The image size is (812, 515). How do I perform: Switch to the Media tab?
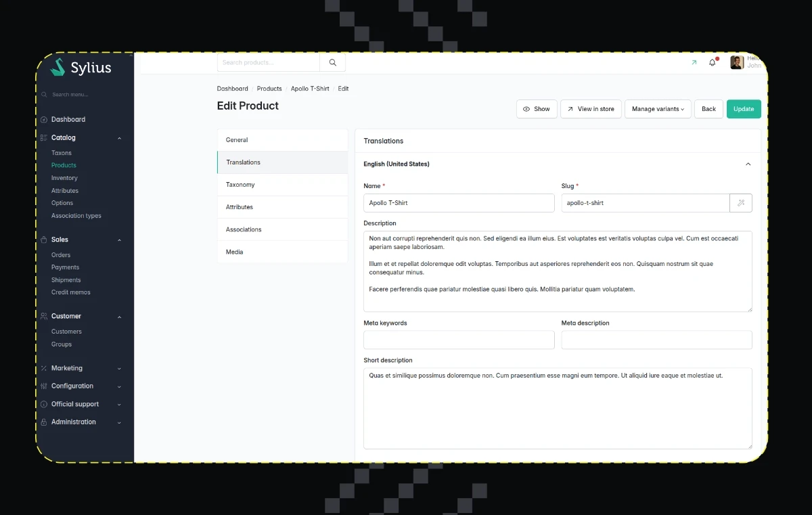282,252
